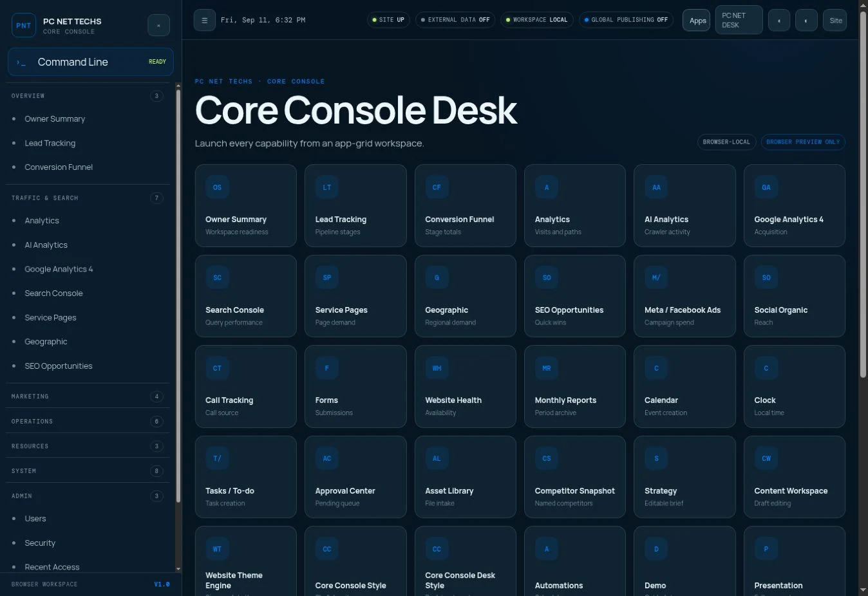Screen dimensions: 868x596
Task: Open the Command Line button
Action: [x=91, y=62]
